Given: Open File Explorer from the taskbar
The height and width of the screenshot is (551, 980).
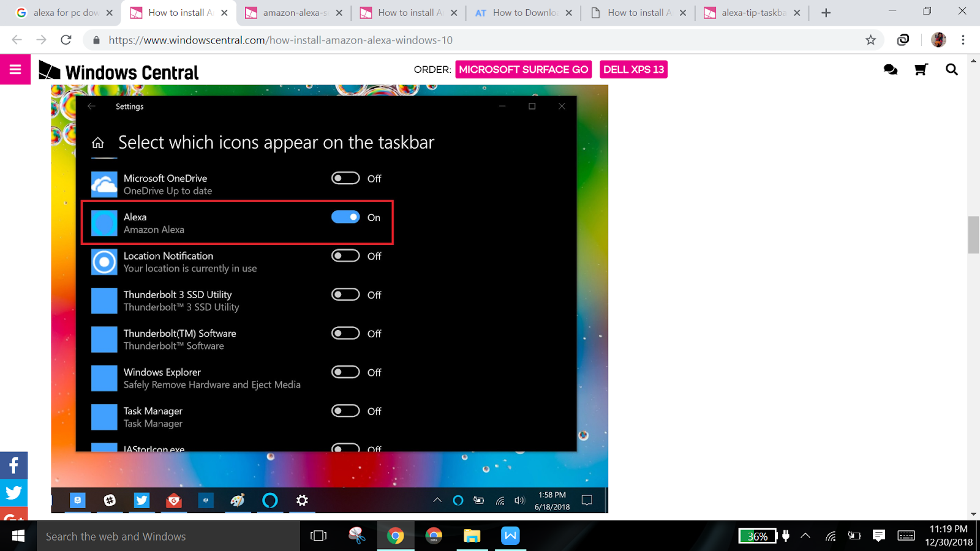Looking at the screenshot, I should pyautogui.click(x=472, y=536).
